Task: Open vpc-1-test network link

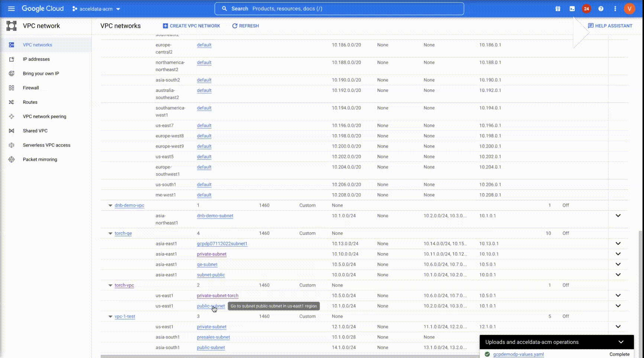Action: coord(125,317)
